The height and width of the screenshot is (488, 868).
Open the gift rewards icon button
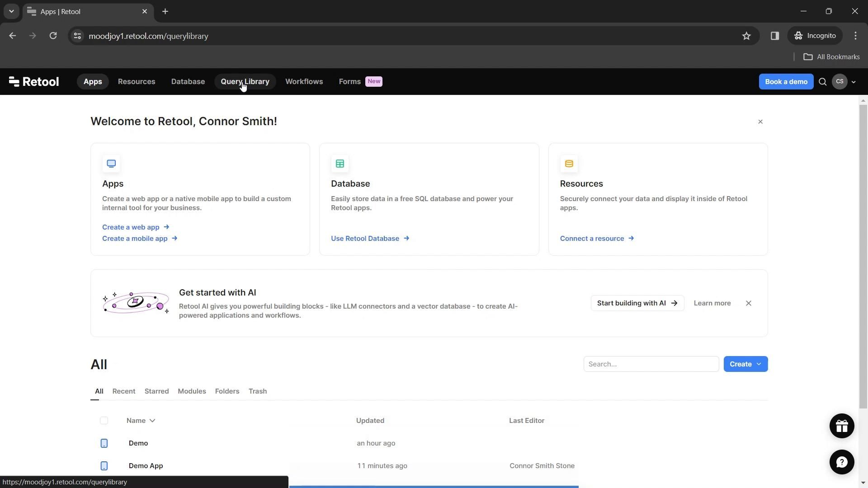pos(841,426)
